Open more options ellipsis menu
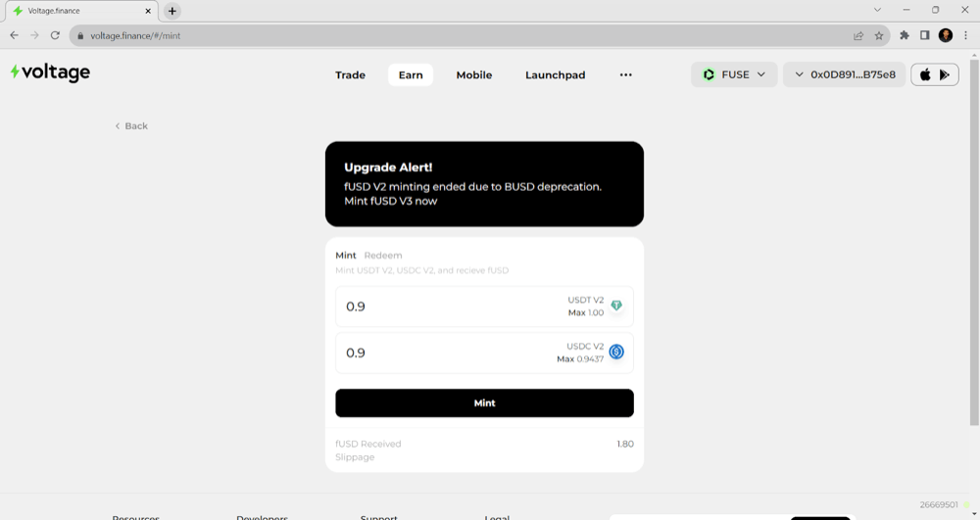Screen dimensions: 980x520 tap(625, 74)
